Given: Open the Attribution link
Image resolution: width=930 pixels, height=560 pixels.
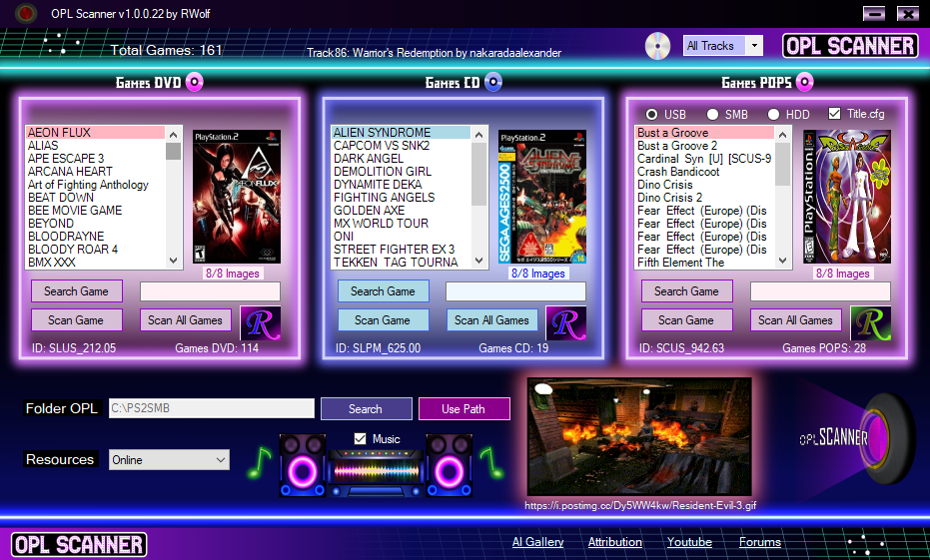Looking at the screenshot, I should click(x=615, y=542).
